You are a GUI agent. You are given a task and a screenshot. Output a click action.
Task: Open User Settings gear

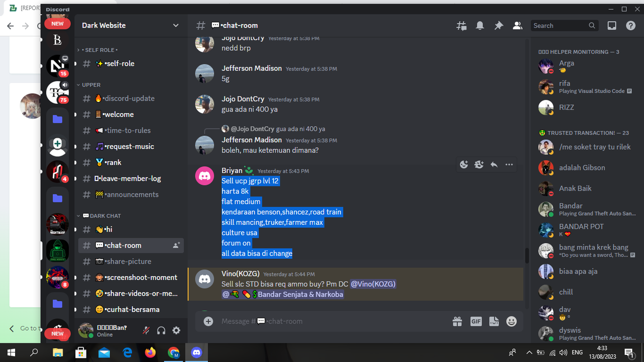pyautogui.click(x=176, y=330)
